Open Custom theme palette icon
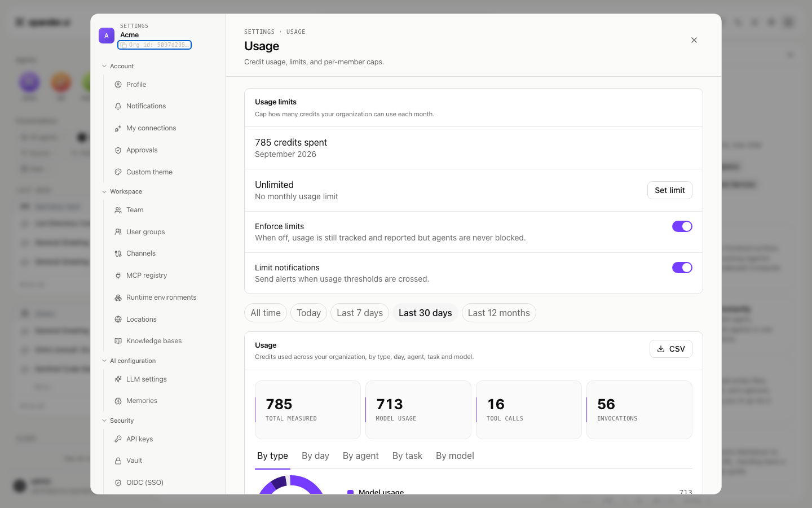The width and height of the screenshot is (812, 508). click(118, 172)
